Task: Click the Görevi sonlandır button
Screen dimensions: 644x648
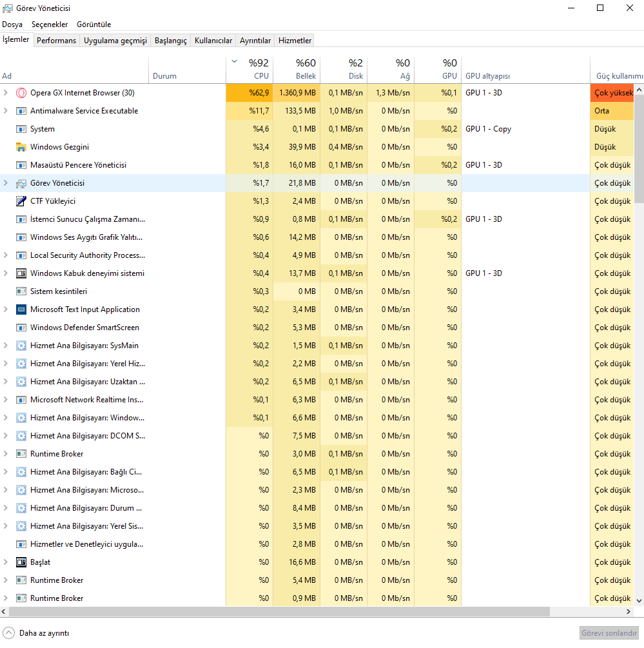Action: pos(609,633)
